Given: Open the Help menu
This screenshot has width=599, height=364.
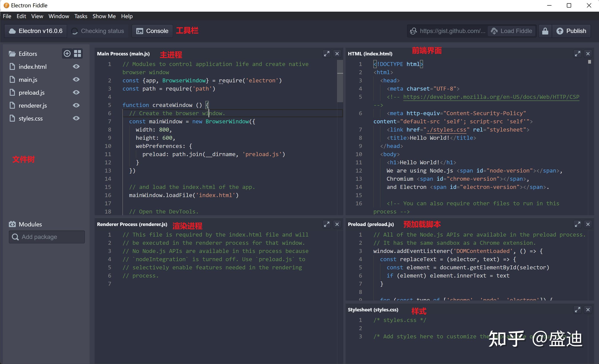Looking at the screenshot, I should point(127,16).
